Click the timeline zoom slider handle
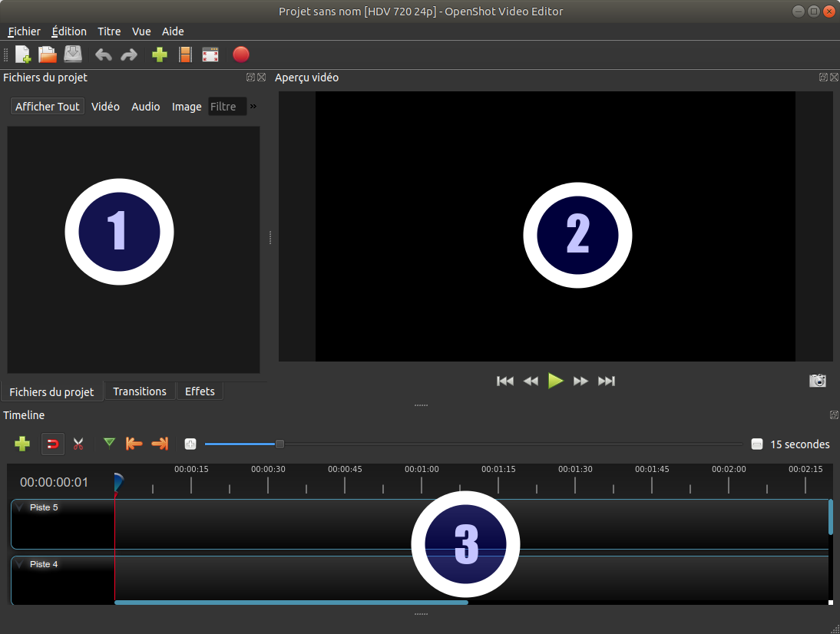The width and height of the screenshot is (840, 634). [279, 444]
